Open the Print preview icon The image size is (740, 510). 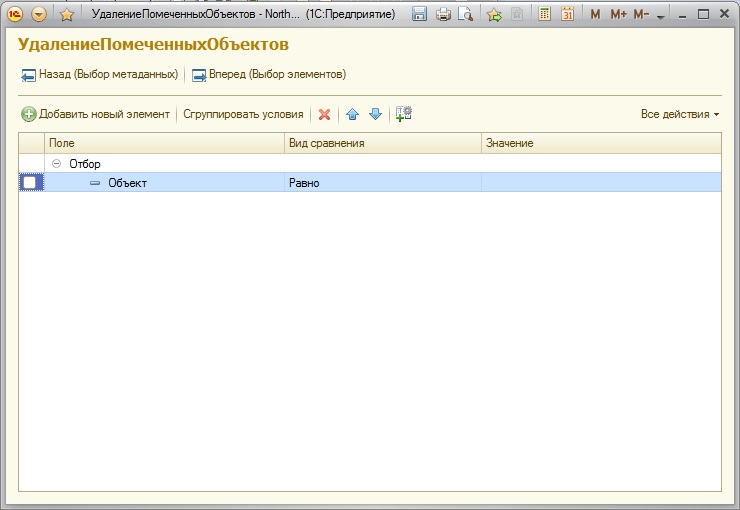click(x=465, y=15)
